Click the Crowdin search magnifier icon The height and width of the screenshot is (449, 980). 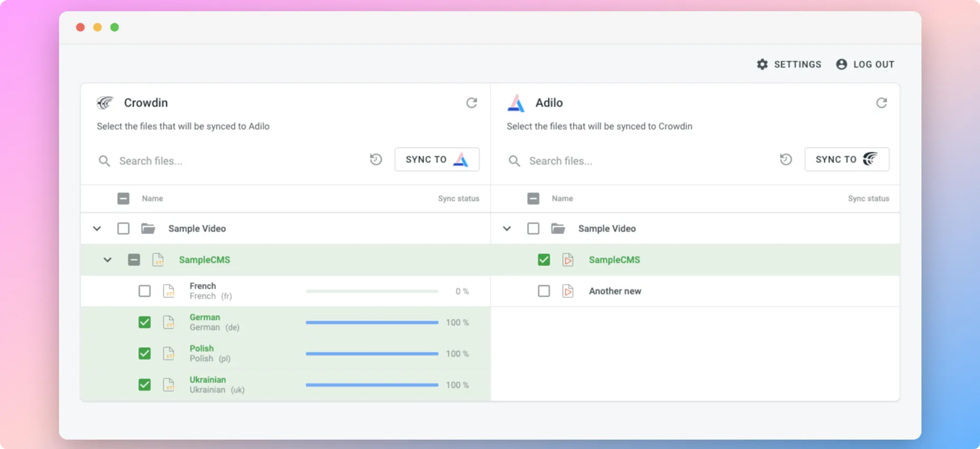[x=104, y=161]
